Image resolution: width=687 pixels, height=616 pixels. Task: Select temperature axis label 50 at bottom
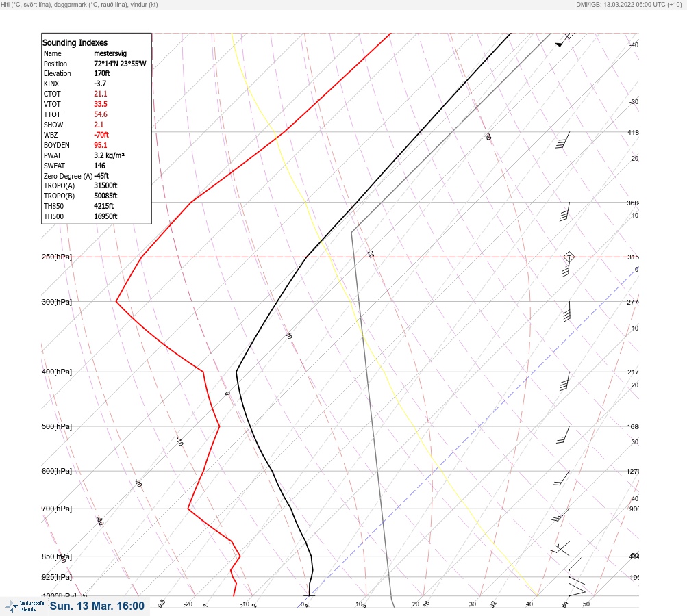tap(586, 604)
